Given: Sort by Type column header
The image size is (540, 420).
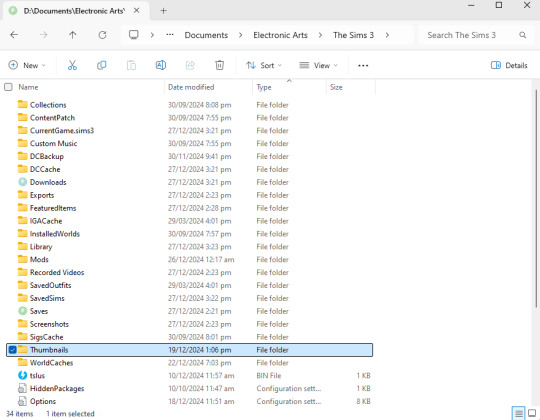Looking at the screenshot, I should 264,87.
